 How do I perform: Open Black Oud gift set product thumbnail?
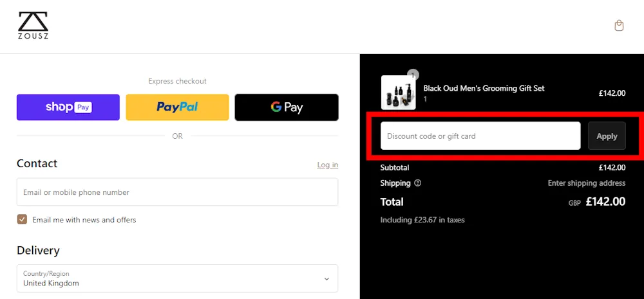coord(399,93)
